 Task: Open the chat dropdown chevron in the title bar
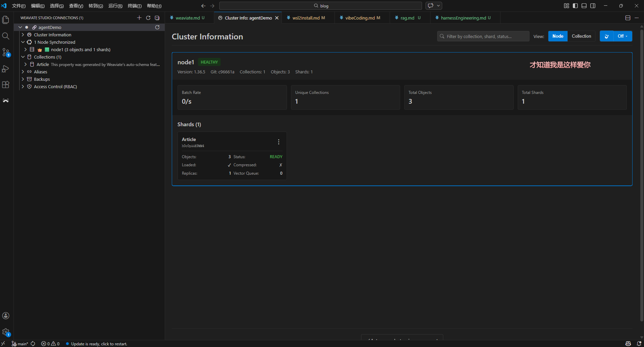point(438,6)
